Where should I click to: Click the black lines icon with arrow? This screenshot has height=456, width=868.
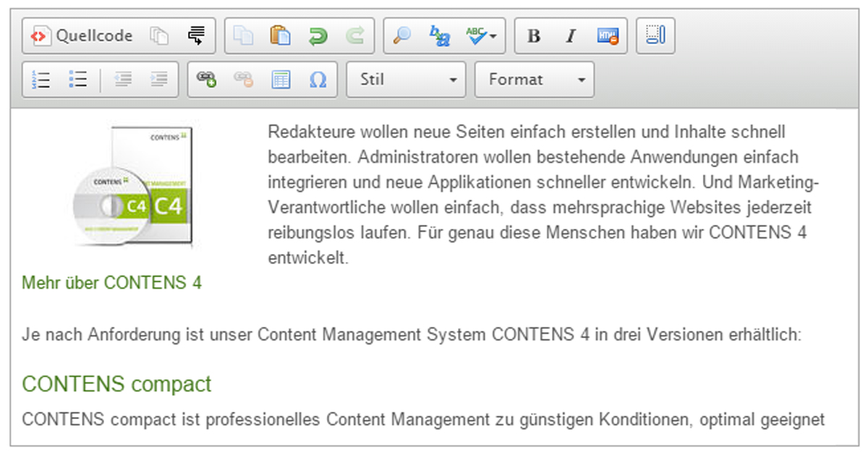195,36
